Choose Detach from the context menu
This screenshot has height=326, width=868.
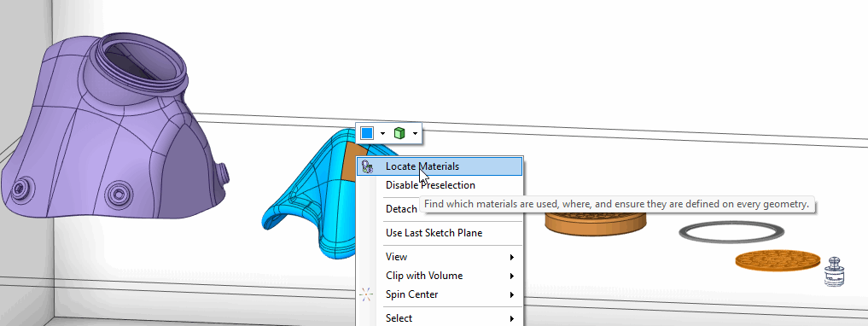[x=401, y=209]
